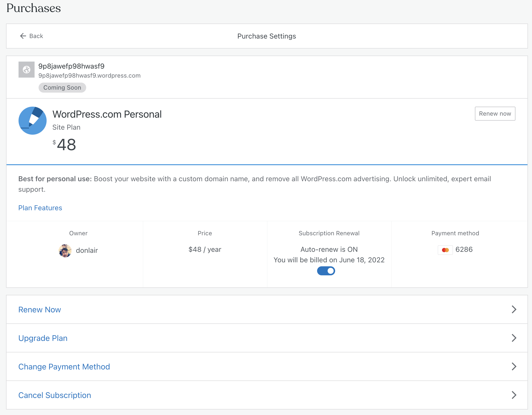Select the Renew Now link

[40, 310]
